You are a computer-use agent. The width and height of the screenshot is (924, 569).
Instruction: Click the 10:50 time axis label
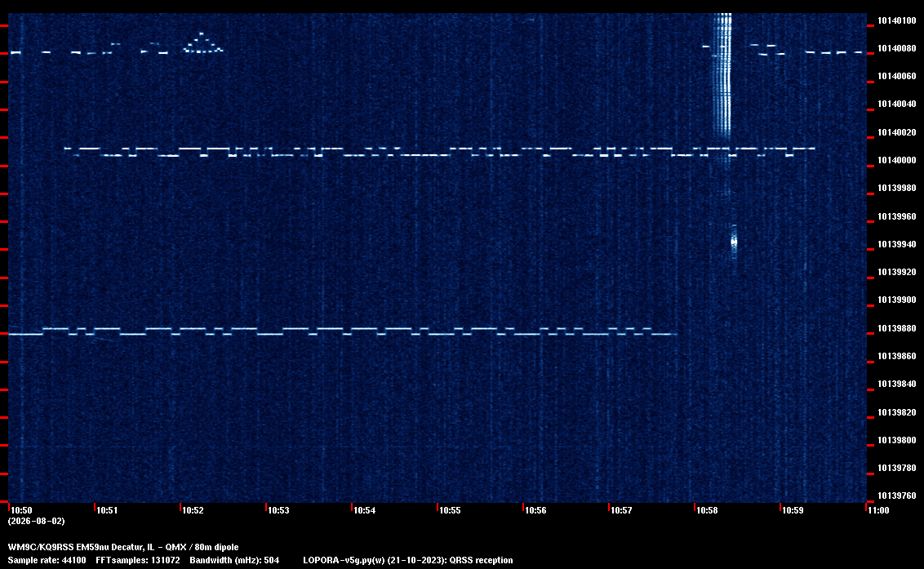22,510
